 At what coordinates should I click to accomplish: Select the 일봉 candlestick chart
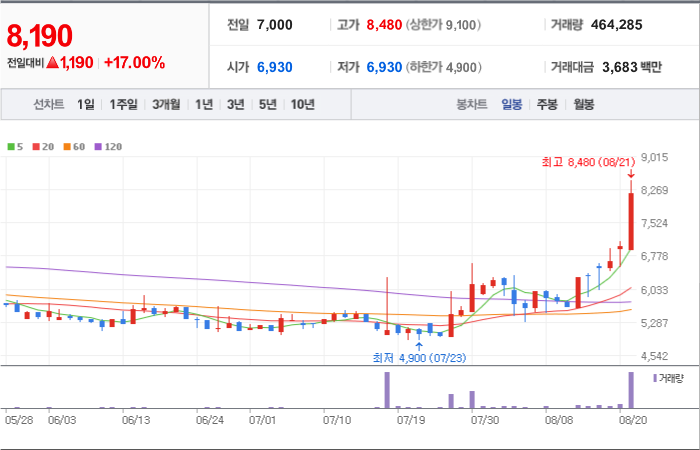512,105
